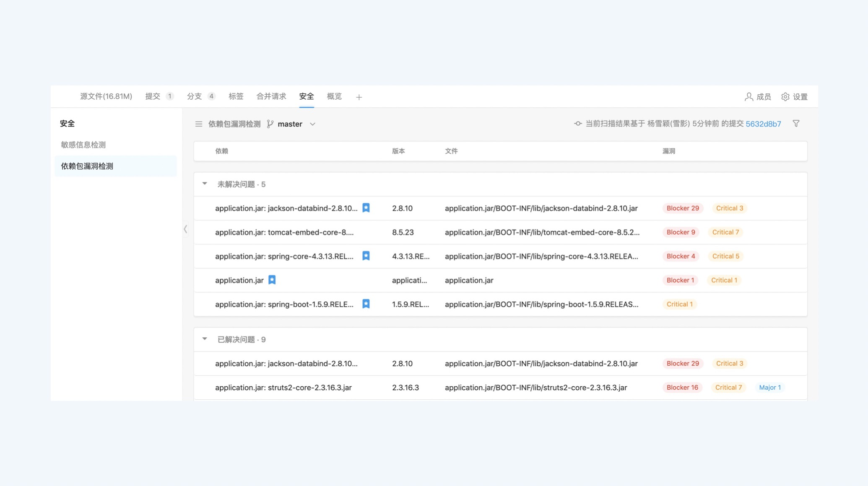This screenshot has height=486, width=868.
Task: Click the 文件 column header
Action: pyautogui.click(x=451, y=151)
